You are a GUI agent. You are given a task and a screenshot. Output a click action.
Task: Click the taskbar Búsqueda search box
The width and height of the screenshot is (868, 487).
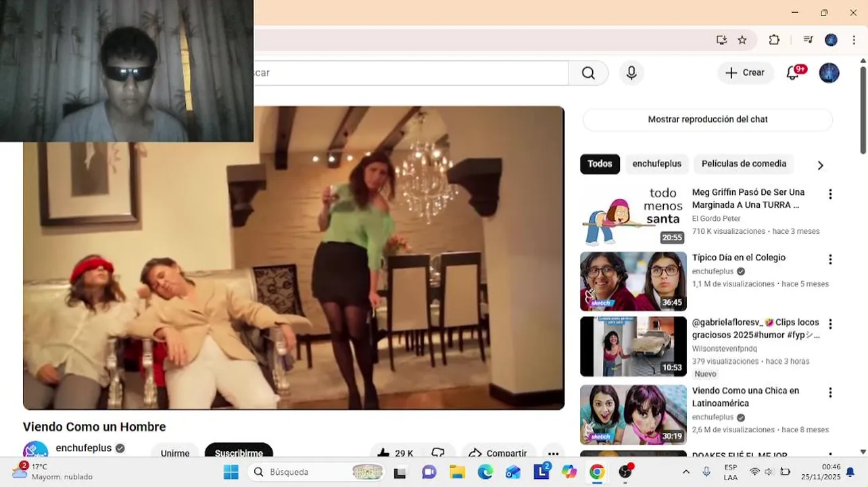pyautogui.click(x=316, y=472)
